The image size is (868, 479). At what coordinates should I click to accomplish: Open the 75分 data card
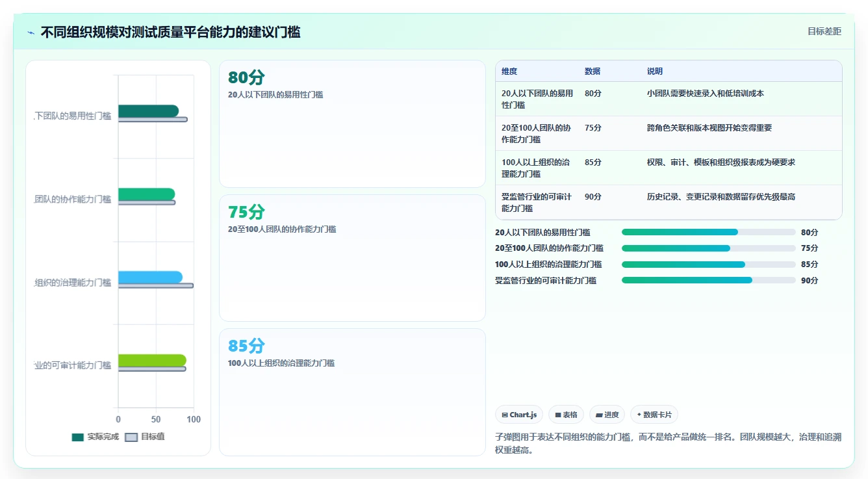[352, 258]
